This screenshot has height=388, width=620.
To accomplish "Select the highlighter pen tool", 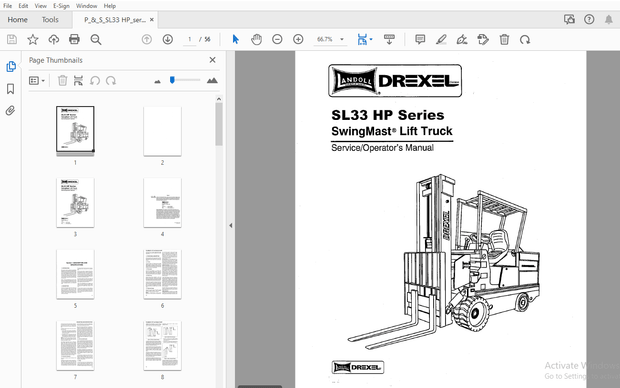I will click(x=441, y=39).
